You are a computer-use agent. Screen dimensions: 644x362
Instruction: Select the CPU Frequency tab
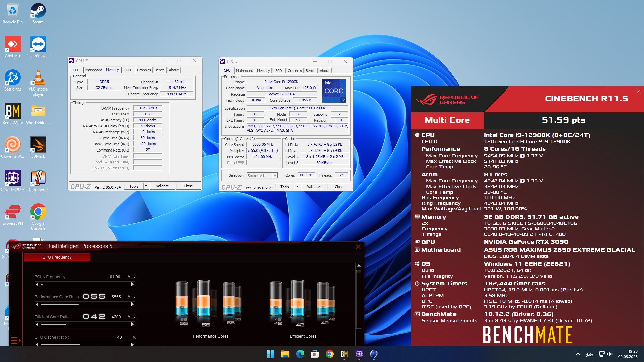pos(57,257)
